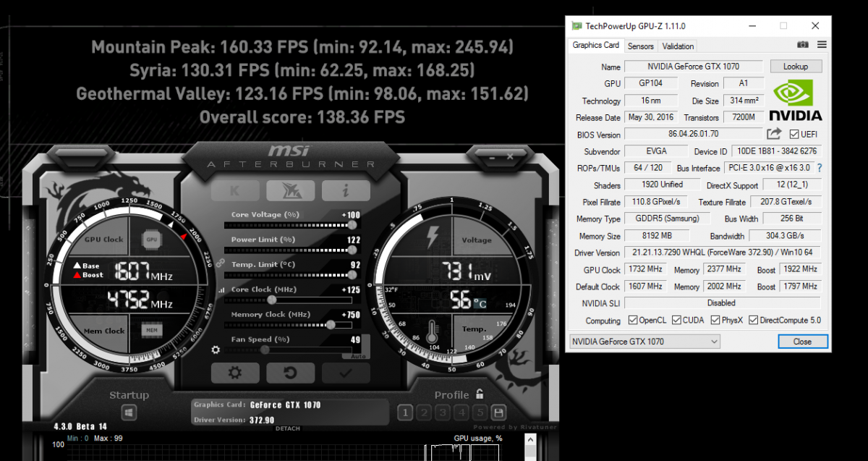868x461 pixels.
Task: Toggle the CUDA checkbox
Action: (x=676, y=320)
